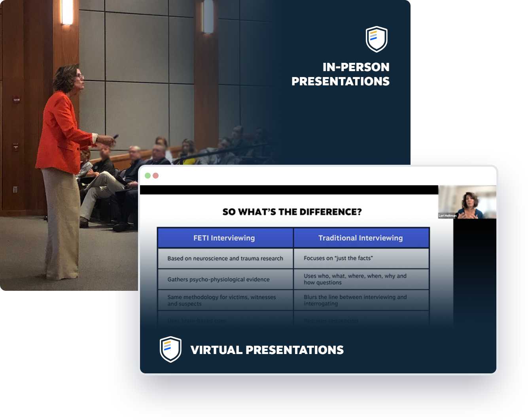Click 'Blurs the line between interviewing' cell
The width and height of the screenshot is (528, 420).
click(x=361, y=300)
